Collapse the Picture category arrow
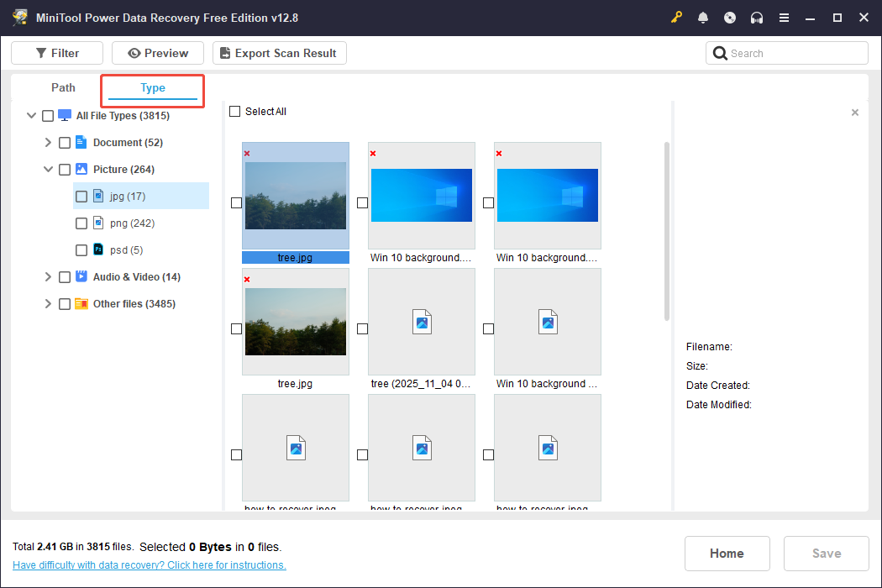 pos(48,170)
